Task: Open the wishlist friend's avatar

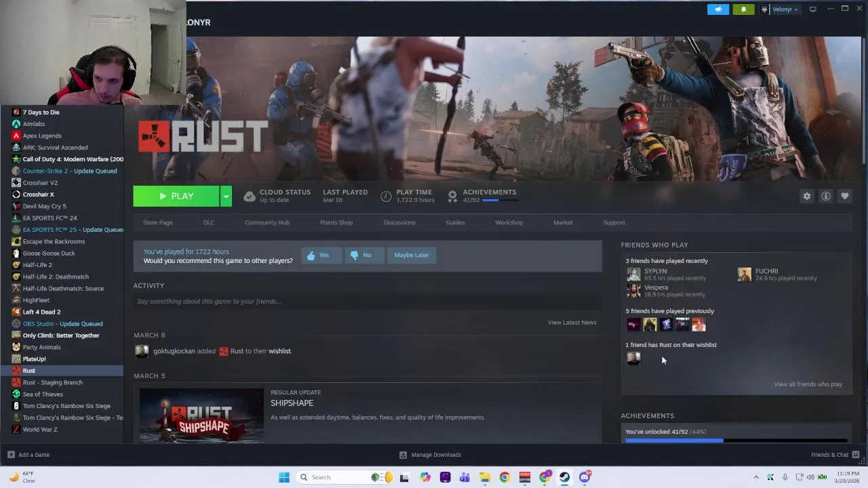Action: [633, 359]
